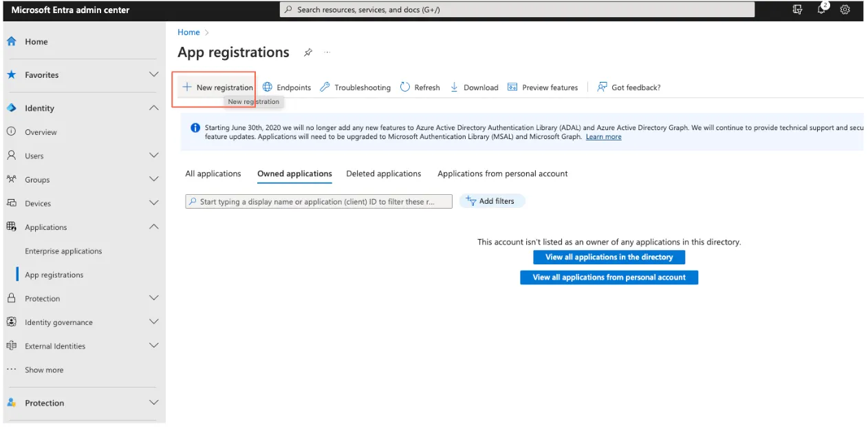This screenshot has height=431, width=868.
Task: Expand the External Identities chevron
Action: point(154,346)
